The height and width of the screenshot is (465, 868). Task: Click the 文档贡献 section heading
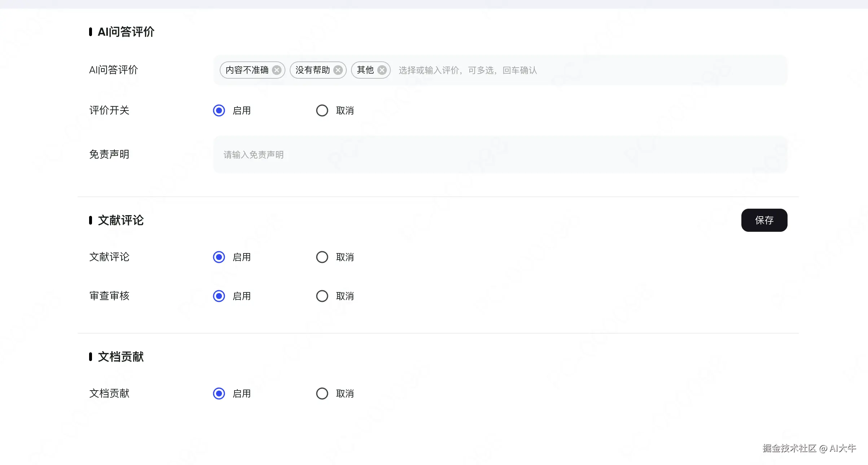click(120, 357)
